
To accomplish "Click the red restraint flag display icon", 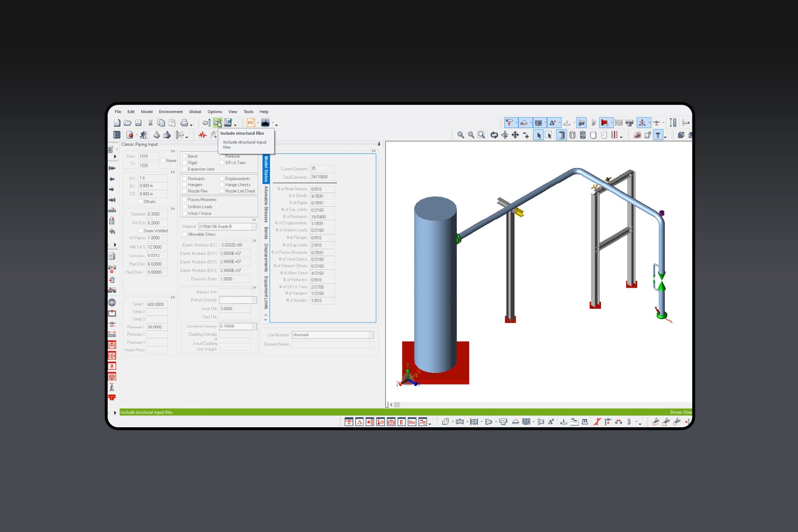I will pos(605,123).
